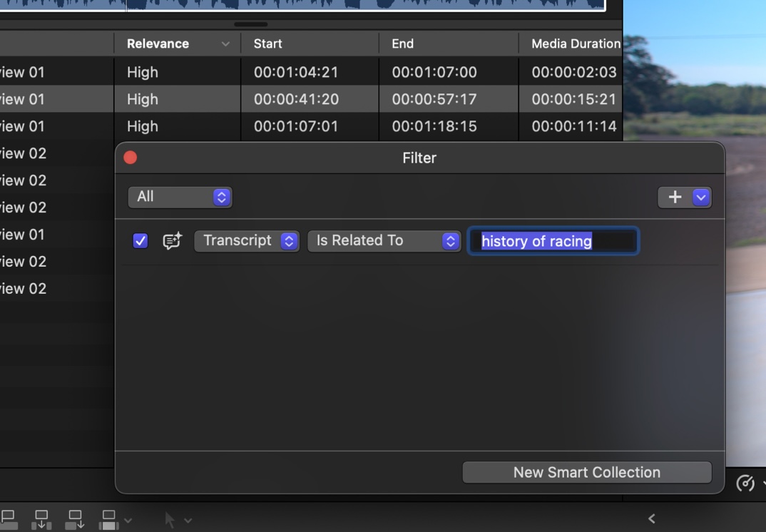Sort by the Relevance column header
This screenshot has height=532, width=766.
click(177, 44)
